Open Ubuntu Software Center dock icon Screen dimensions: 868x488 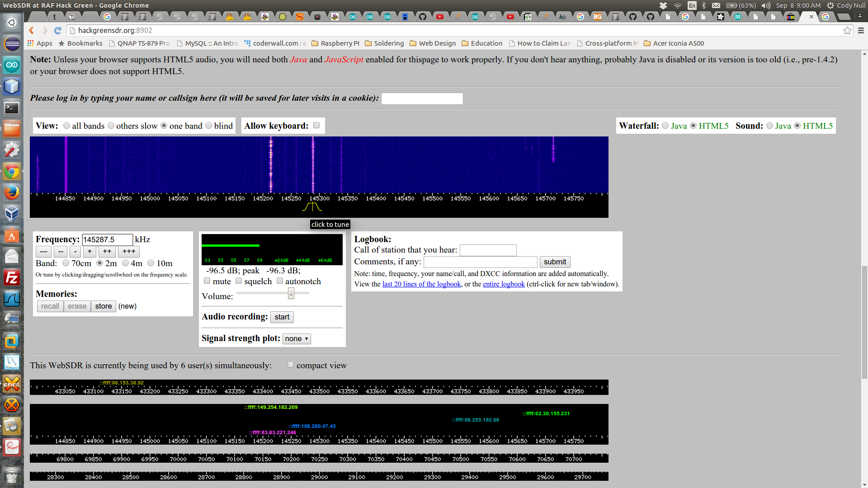12,235
